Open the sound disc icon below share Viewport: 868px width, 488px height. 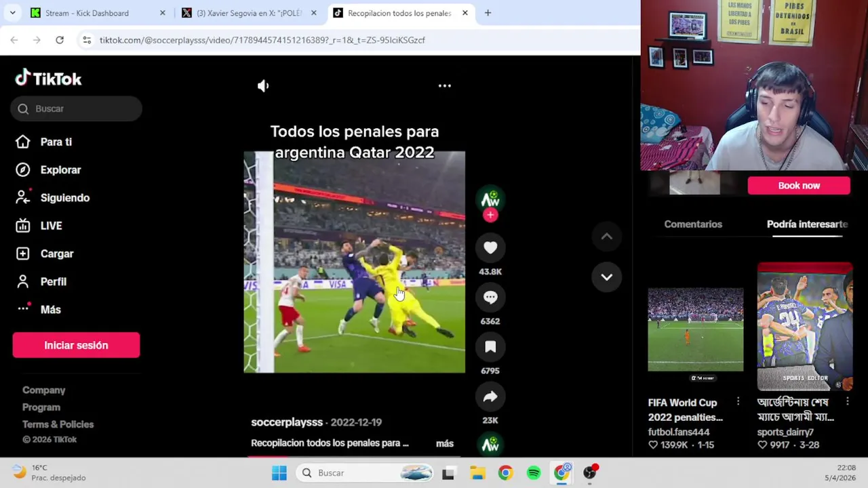click(x=490, y=445)
